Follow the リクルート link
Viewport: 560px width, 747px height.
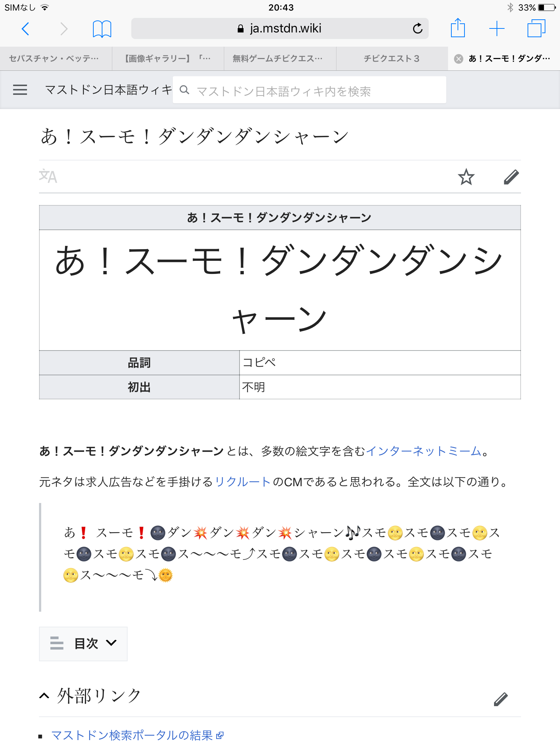tap(243, 482)
